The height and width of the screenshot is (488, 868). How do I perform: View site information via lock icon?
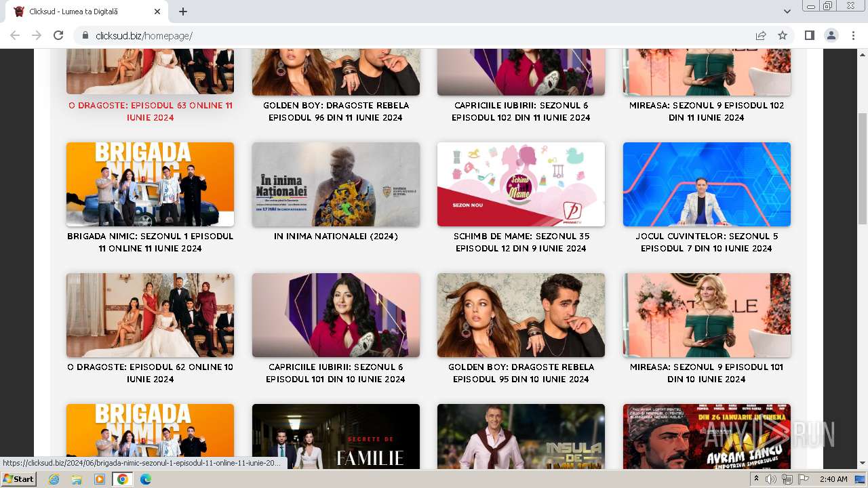coord(85,35)
